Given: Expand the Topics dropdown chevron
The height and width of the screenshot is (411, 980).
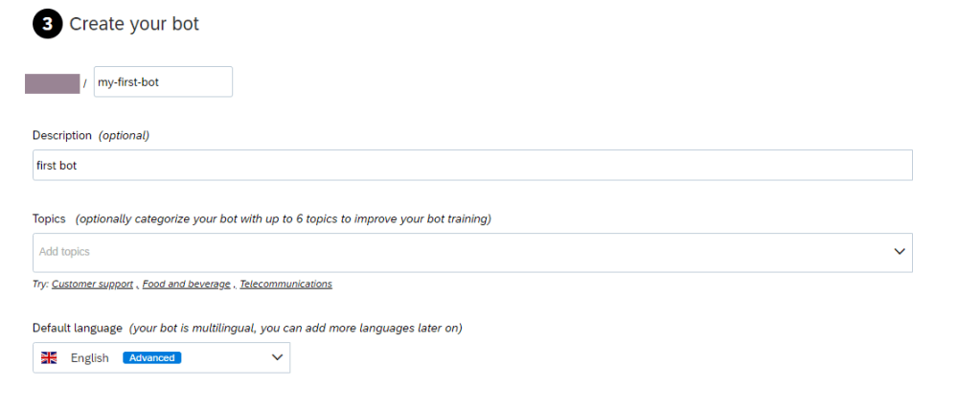Looking at the screenshot, I should (900, 252).
